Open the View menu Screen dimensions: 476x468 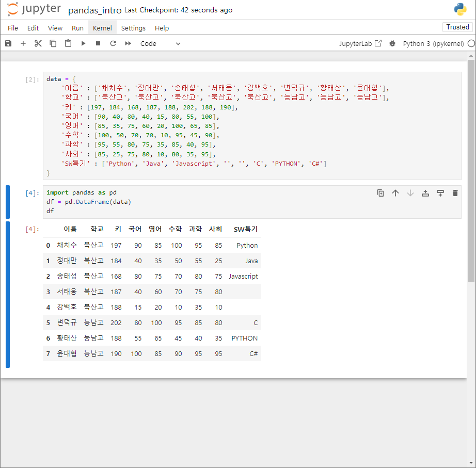click(55, 28)
